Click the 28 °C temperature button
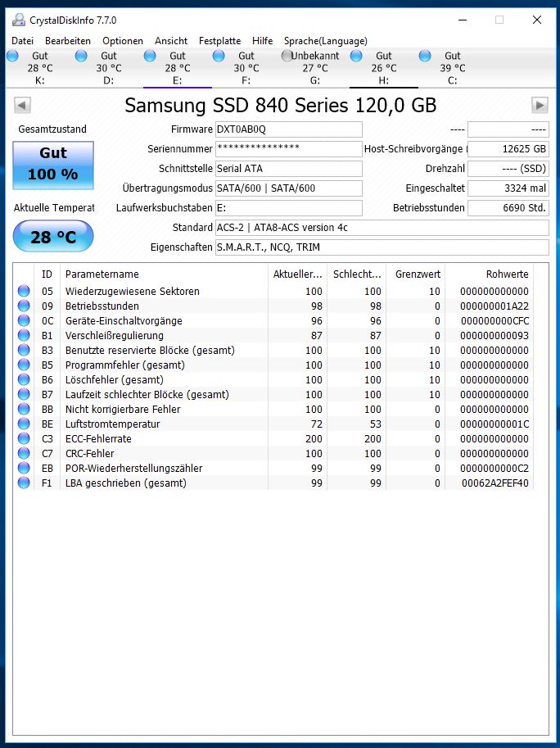 pos(53,237)
